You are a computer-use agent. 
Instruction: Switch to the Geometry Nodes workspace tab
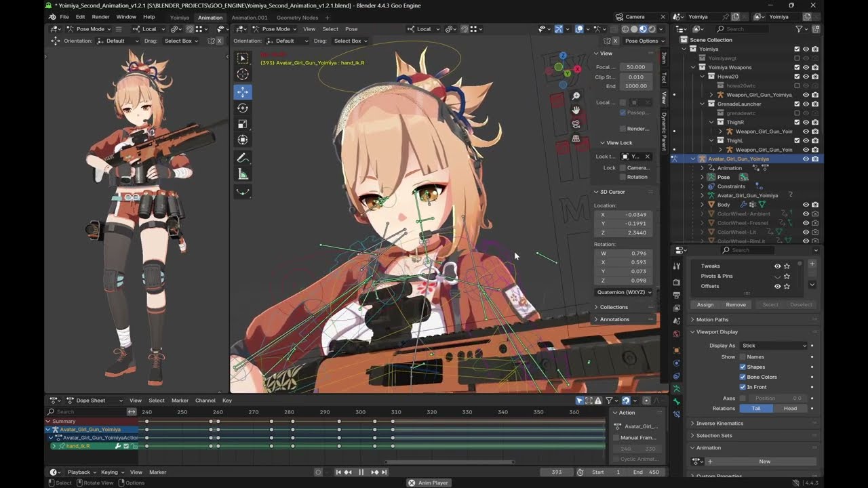(x=297, y=18)
